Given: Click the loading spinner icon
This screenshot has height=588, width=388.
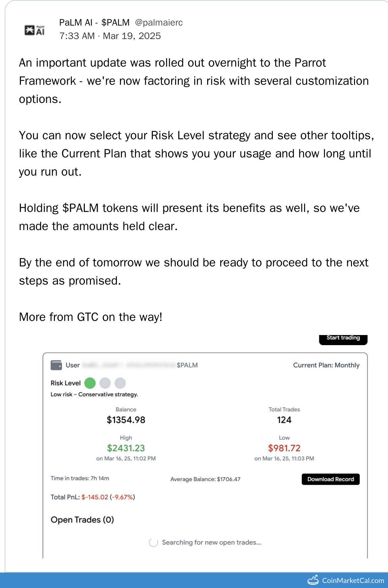Looking at the screenshot, I should (154, 542).
